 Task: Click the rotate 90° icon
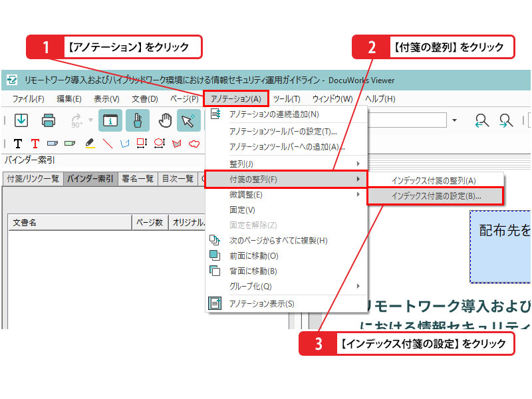pos(76,120)
